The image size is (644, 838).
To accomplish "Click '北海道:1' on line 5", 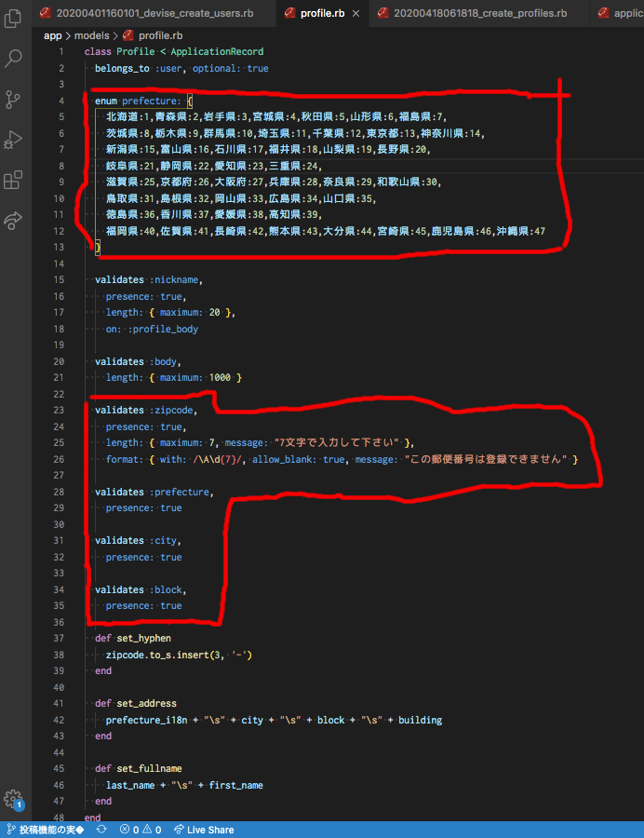I will click(x=128, y=117).
